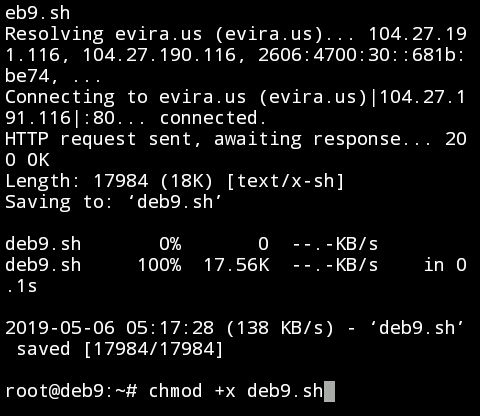Click the Saving to: 'deb9.sh' line
This screenshot has width=480, height=416.
pos(113,202)
